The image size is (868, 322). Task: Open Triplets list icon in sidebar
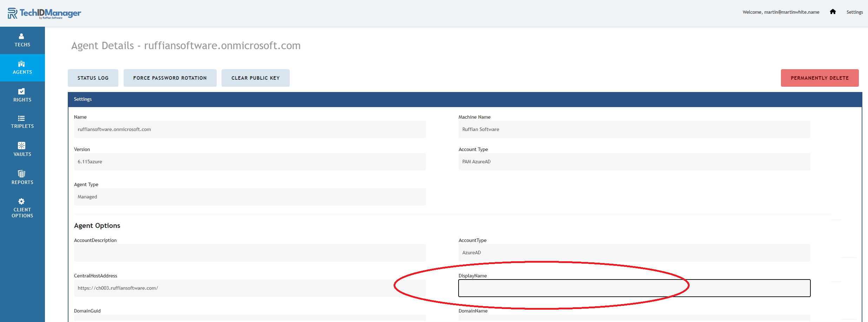(x=21, y=118)
